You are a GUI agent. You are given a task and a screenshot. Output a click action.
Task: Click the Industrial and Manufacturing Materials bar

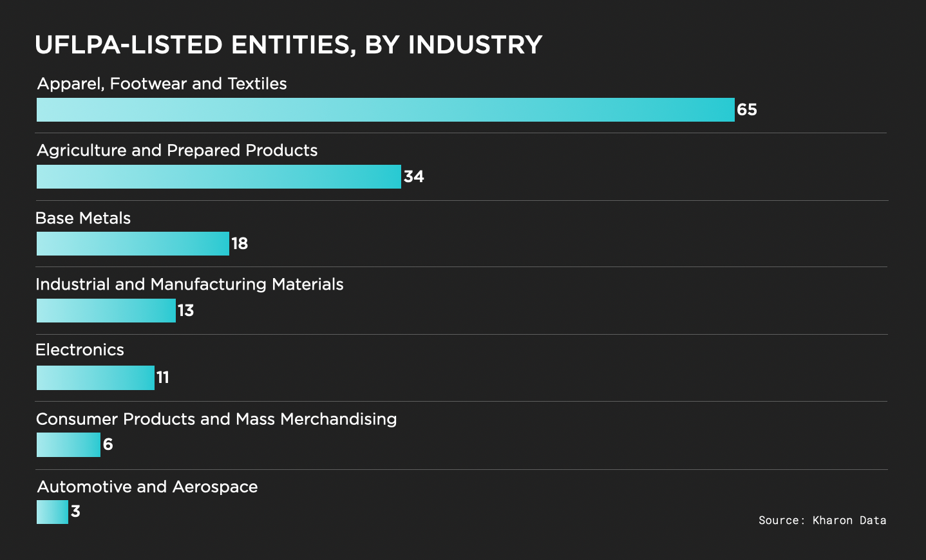pyautogui.click(x=106, y=311)
